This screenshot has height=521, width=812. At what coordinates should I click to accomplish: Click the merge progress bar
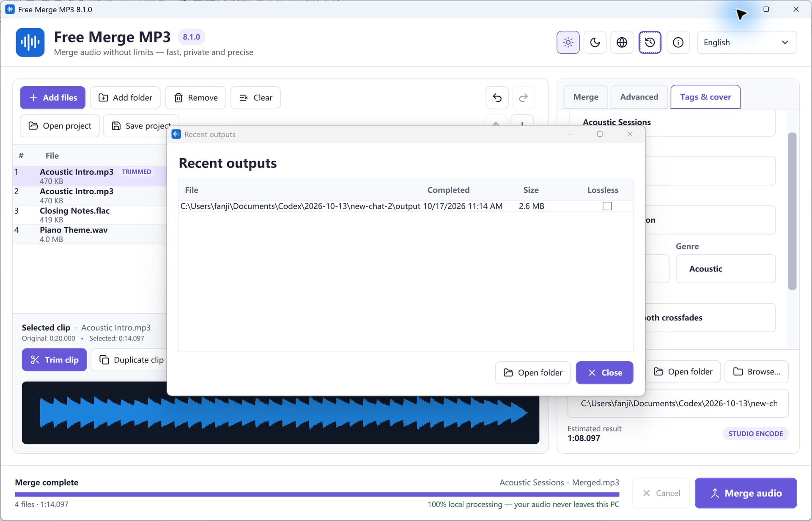tap(317, 494)
